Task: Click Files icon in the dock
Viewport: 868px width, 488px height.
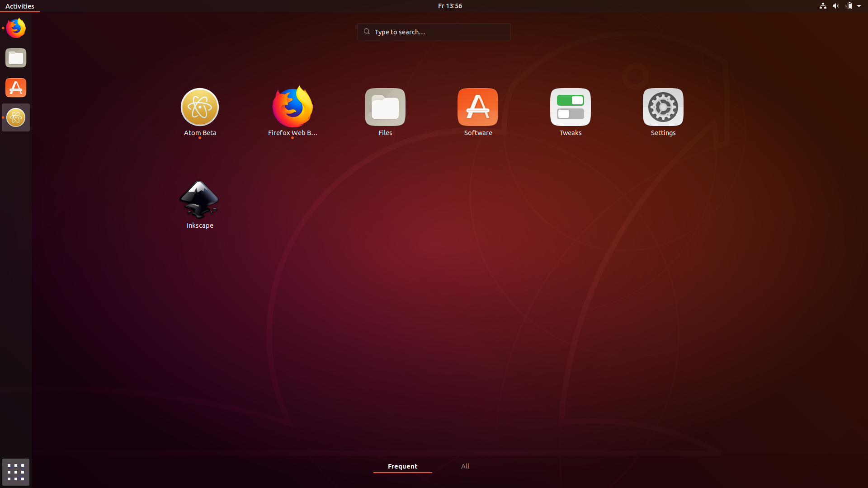Action: pyautogui.click(x=16, y=58)
